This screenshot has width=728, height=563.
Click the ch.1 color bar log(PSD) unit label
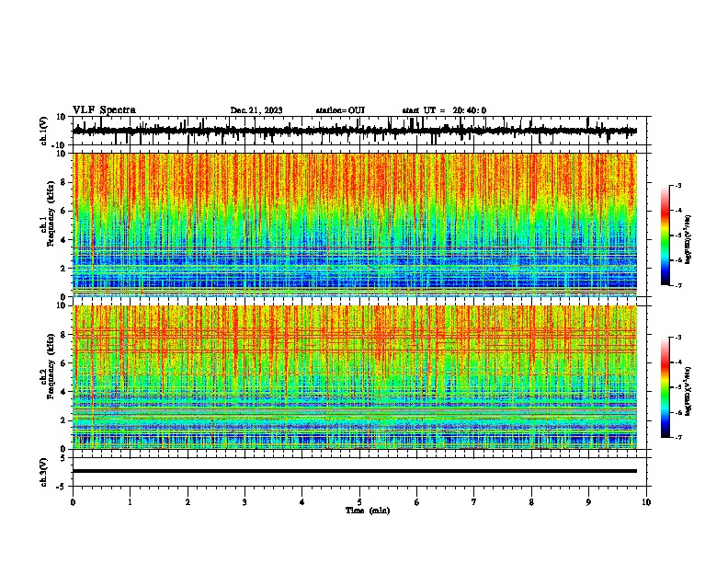click(x=688, y=239)
